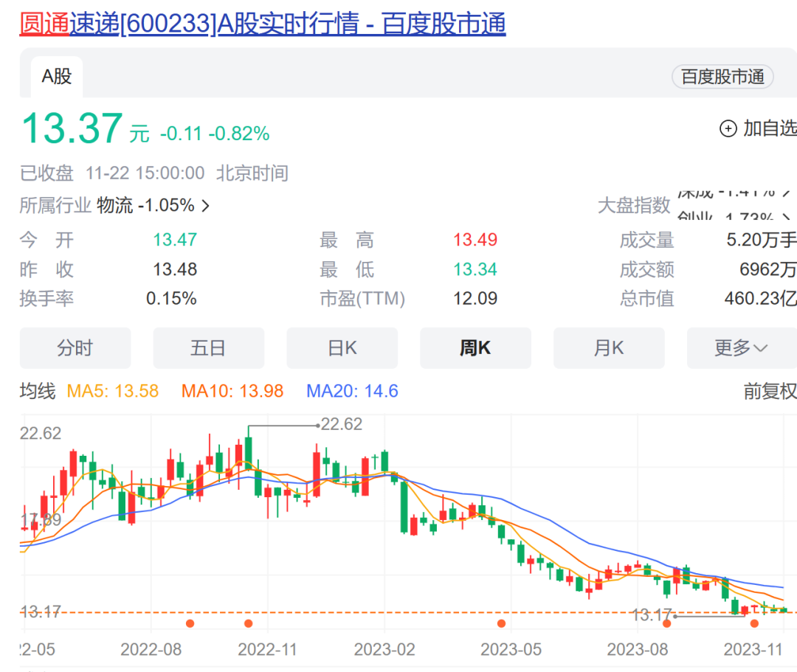Click the 最高 value 13.49
Viewport: 797px width, 672px height.
pos(475,240)
